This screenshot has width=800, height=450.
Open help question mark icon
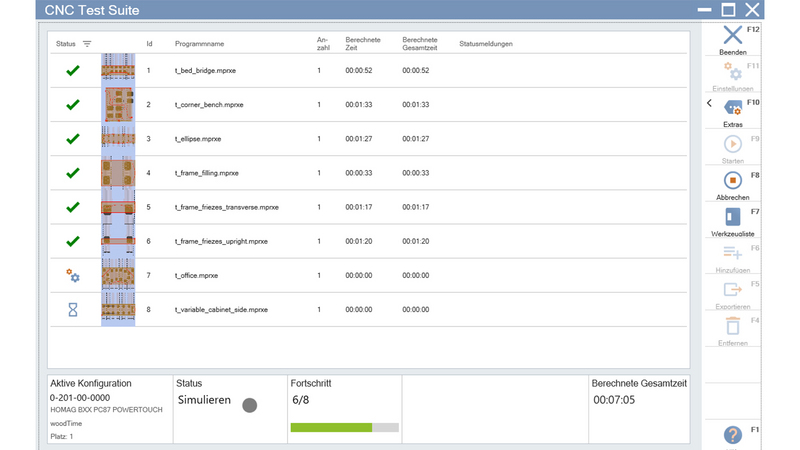point(733,435)
